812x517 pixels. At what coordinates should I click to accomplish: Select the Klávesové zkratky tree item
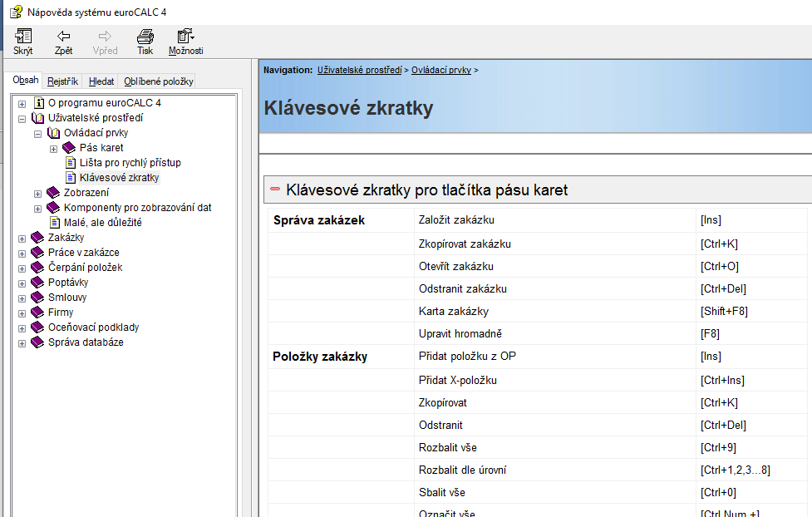(x=119, y=178)
